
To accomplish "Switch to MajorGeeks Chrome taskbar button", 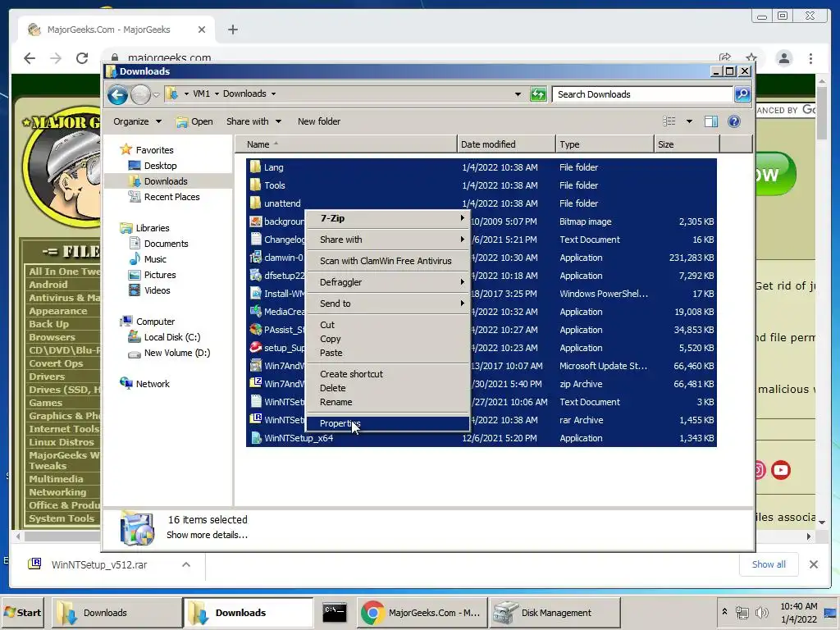I will (422, 612).
